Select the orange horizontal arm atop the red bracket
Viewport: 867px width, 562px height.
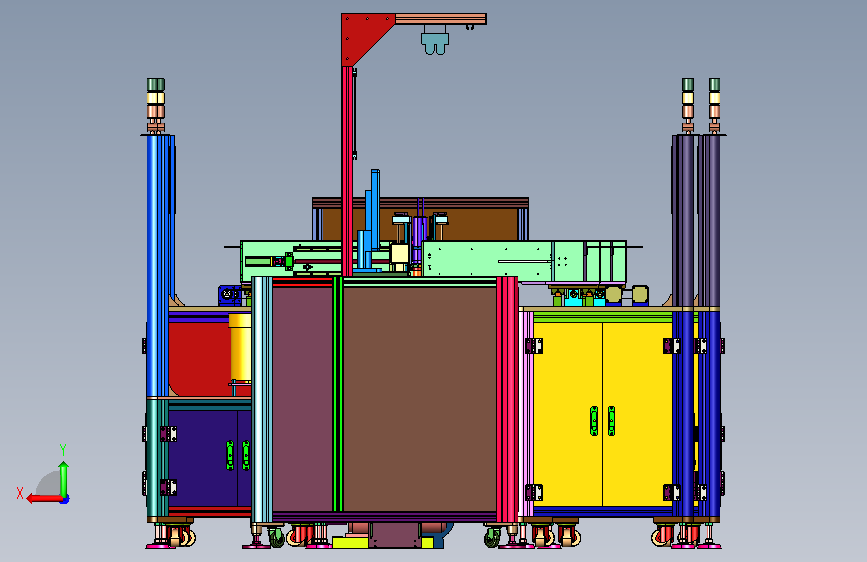[441, 19]
